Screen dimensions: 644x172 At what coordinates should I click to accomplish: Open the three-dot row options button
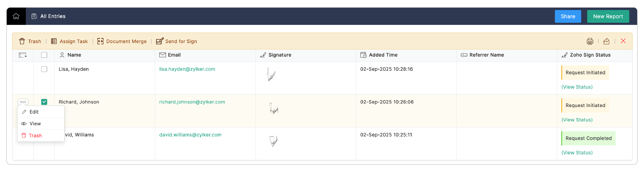(x=23, y=102)
